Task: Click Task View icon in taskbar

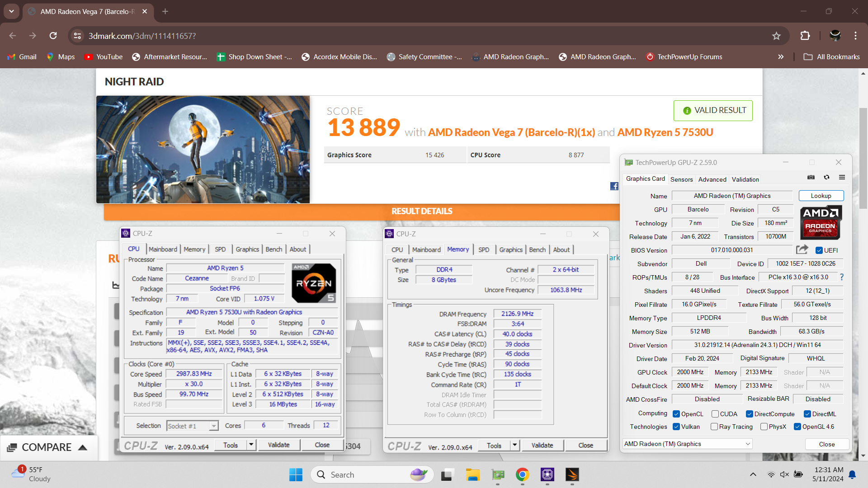Action: (x=447, y=474)
